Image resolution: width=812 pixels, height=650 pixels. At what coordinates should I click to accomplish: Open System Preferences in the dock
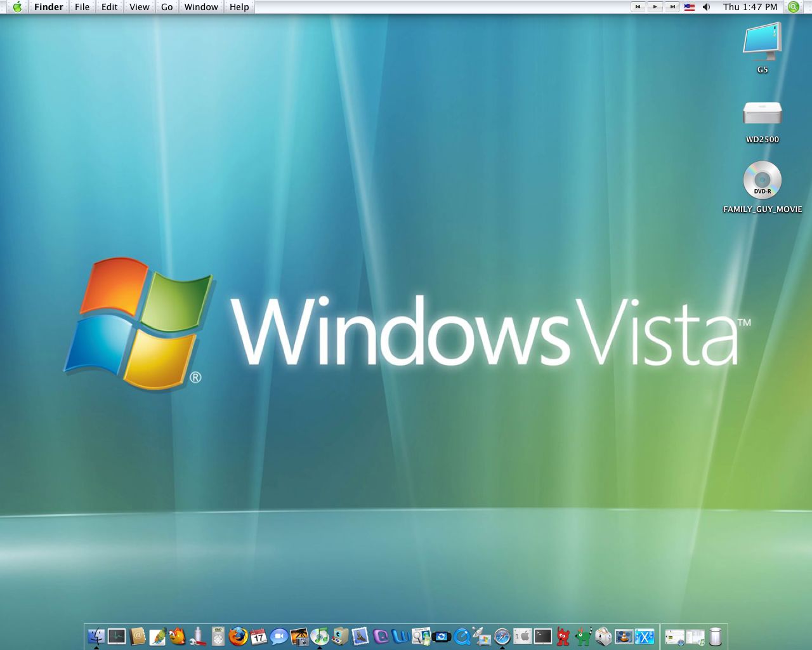(x=523, y=636)
